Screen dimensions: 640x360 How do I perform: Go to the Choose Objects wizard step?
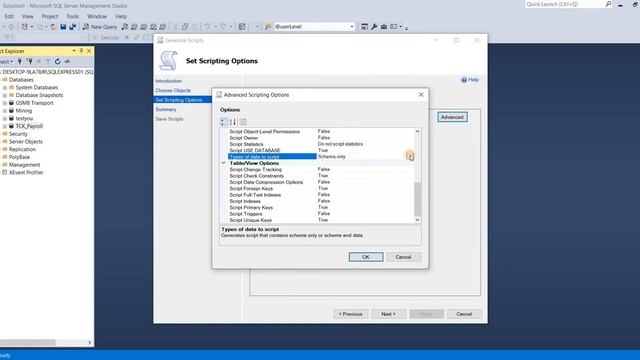point(173,90)
